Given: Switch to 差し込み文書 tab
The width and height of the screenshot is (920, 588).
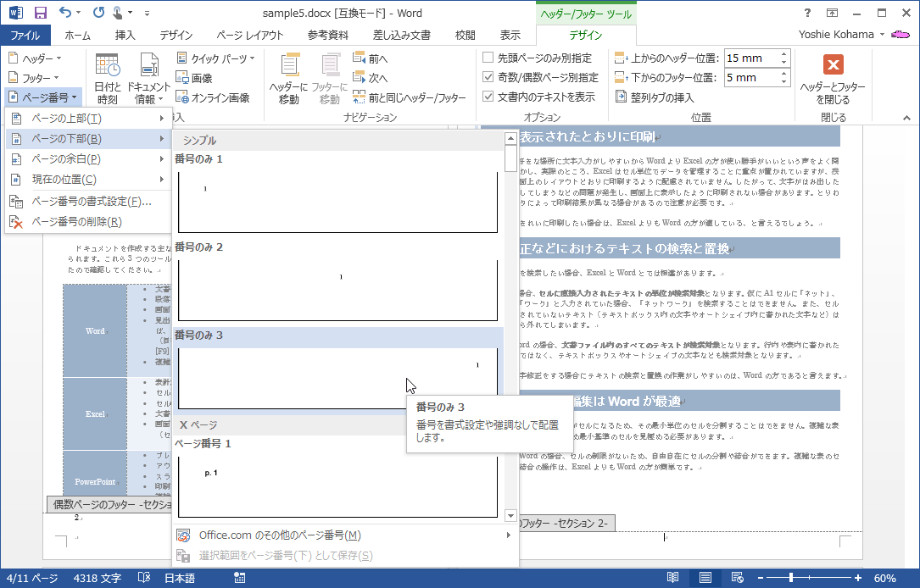Looking at the screenshot, I should (402, 36).
